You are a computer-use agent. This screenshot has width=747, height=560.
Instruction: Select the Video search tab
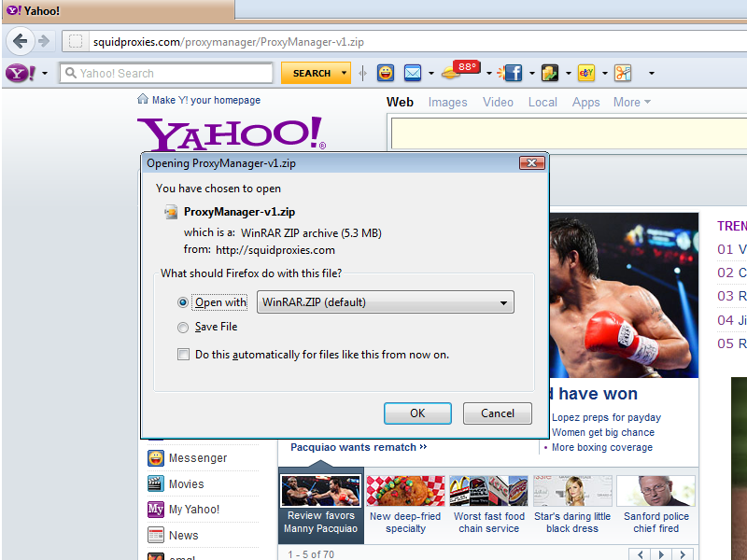pos(498,102)
